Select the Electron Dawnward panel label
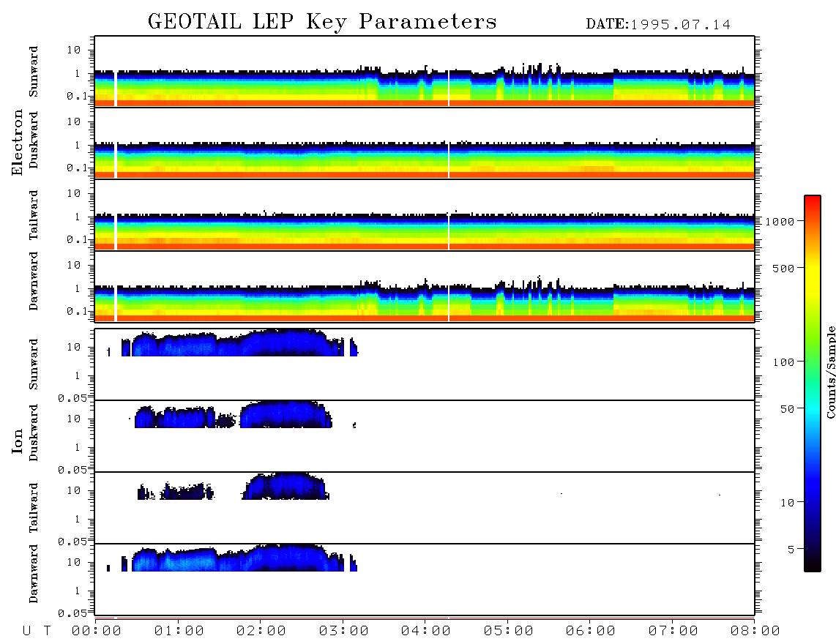836x644 pixels. tap(34, 281)
